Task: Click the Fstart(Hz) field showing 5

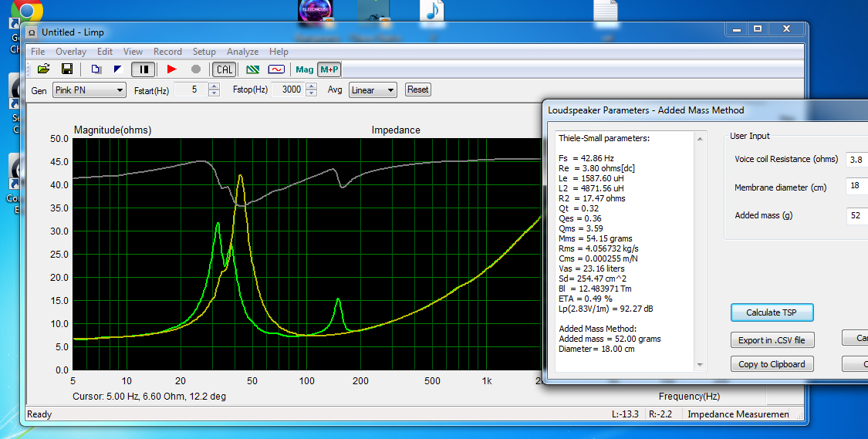Action: point(191,89)
